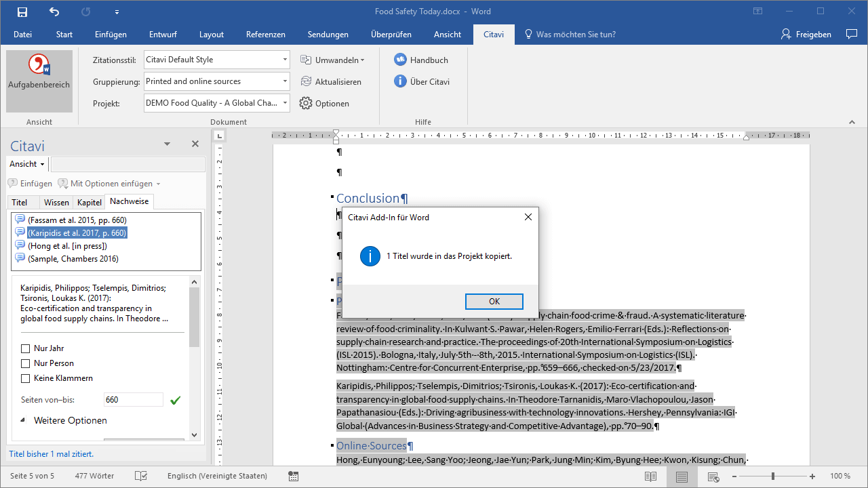Open the Handbuch help icon
868x488 pixels.
(400, 60)
